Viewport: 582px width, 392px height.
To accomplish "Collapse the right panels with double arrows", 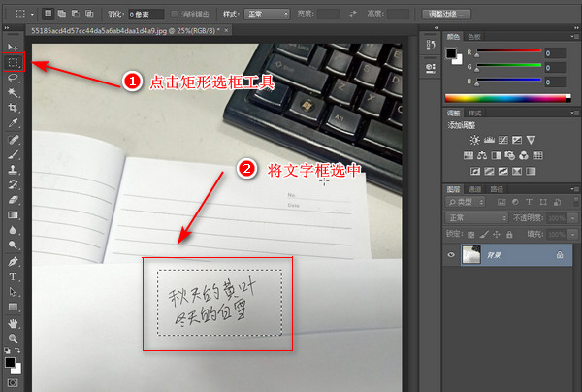I will coord(576,27).
